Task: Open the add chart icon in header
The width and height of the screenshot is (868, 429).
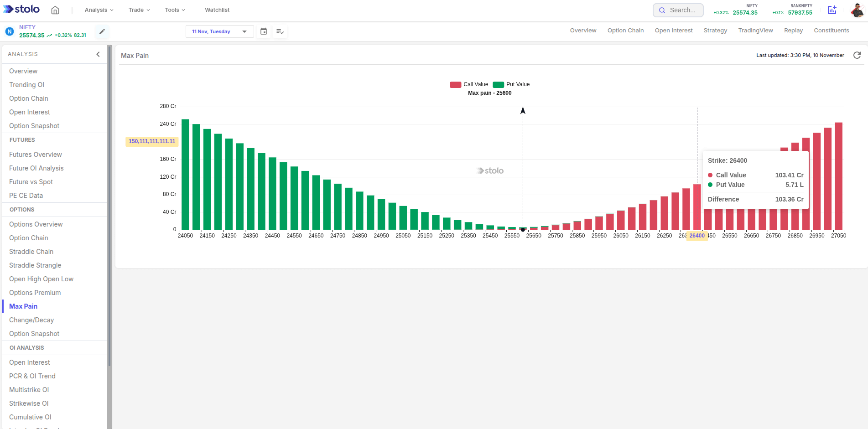Action: [x=832, y=10]
